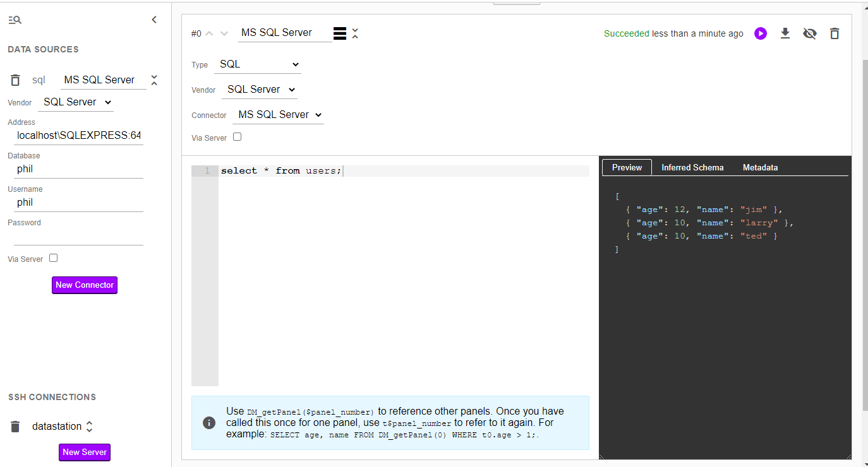Click the results pane resize grip
The image size is (868, 467).
[x=848, y=456]
